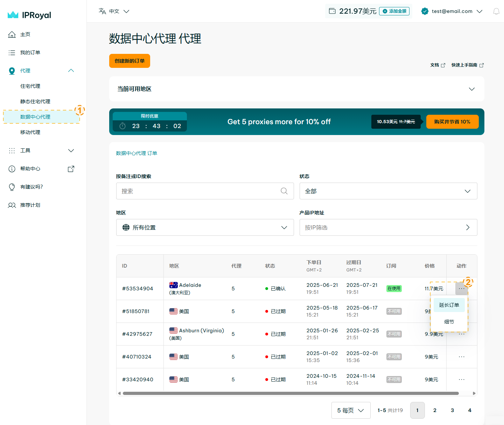
Task: Click the notification bell icon
Action: pyautogui.click(x=496, y=12)
